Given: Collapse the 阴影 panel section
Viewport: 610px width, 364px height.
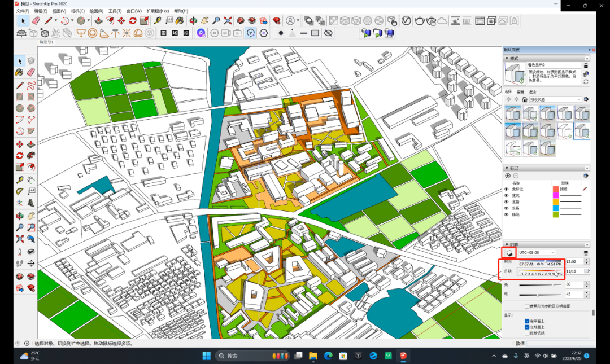Looking at the screenshot, I should point(507,244).
